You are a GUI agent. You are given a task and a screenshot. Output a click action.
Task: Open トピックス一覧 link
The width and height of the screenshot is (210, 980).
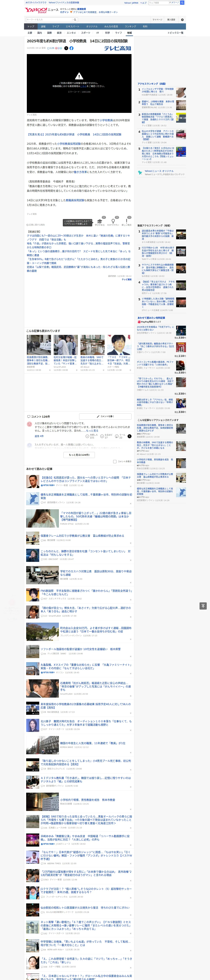click(175, 33)
